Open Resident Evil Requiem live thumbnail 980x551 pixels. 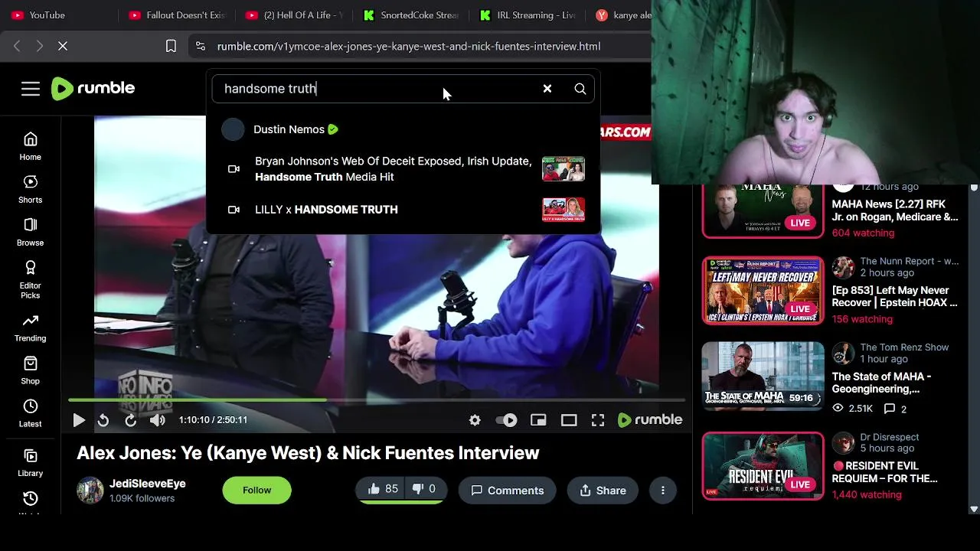(x=763, y=466)
